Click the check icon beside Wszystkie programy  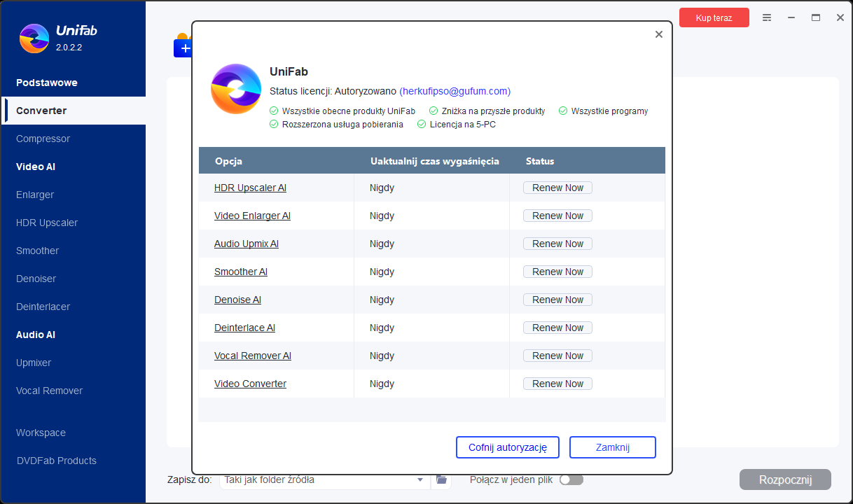pos(562,111)
